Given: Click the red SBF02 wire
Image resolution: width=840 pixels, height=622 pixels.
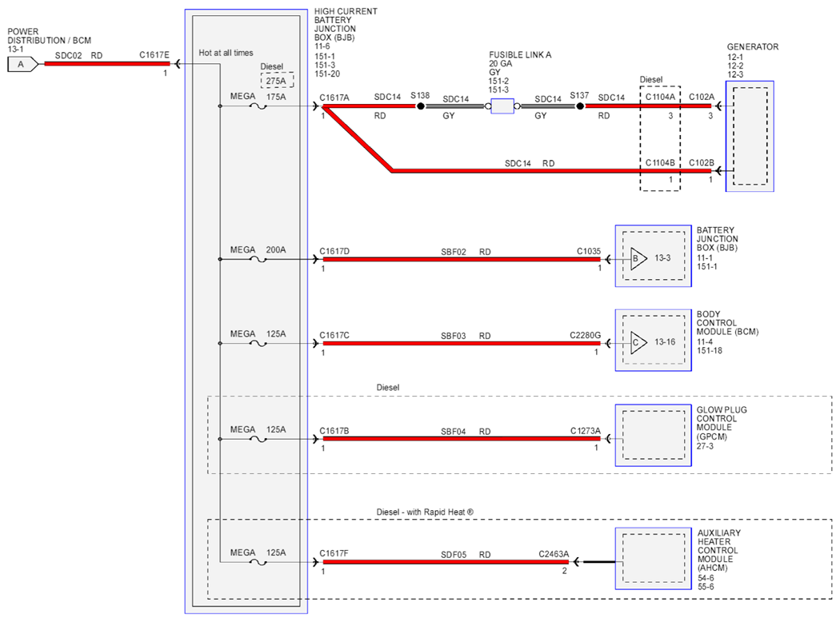Looking at the screenshot, I should point(462,260).
